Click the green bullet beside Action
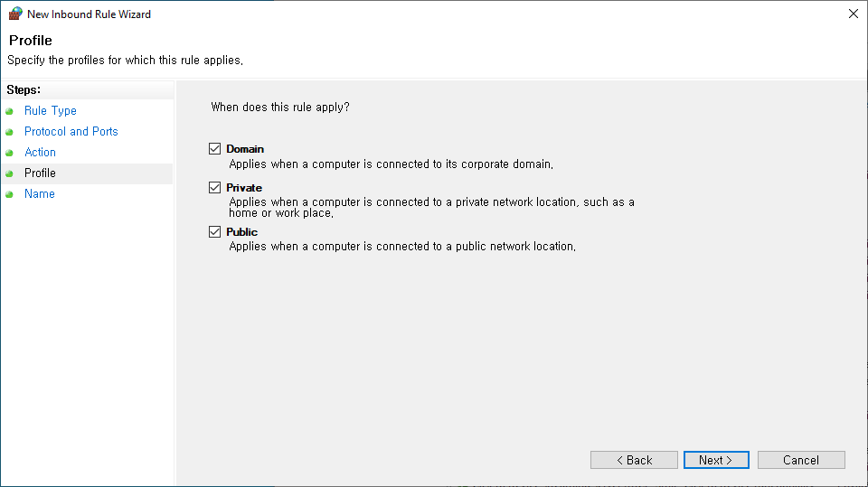The image size is (868, 487). tap(9, 153)
